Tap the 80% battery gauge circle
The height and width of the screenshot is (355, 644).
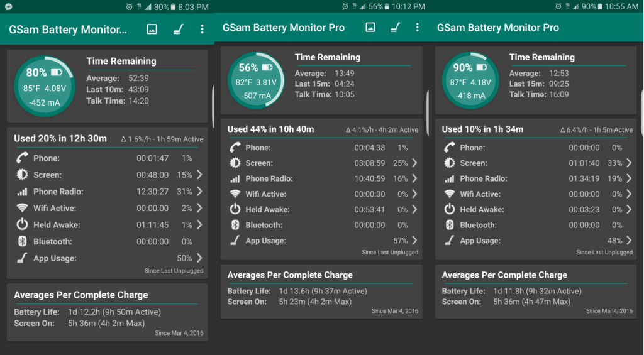[45, 86]
